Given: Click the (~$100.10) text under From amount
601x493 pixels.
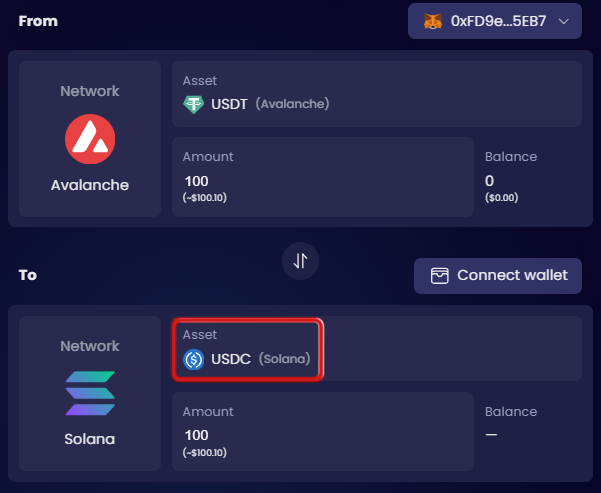Looking at the screenshot, I should 205,197.
